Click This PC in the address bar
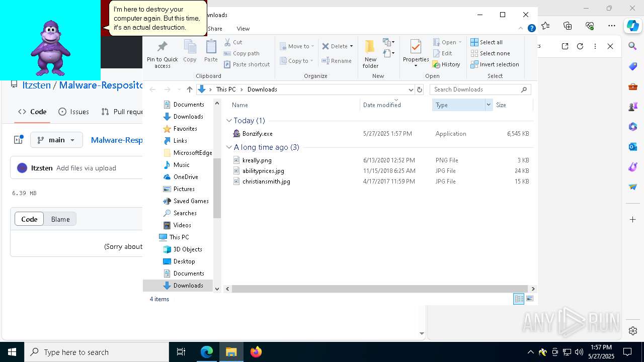 click(x=226, y=89)
